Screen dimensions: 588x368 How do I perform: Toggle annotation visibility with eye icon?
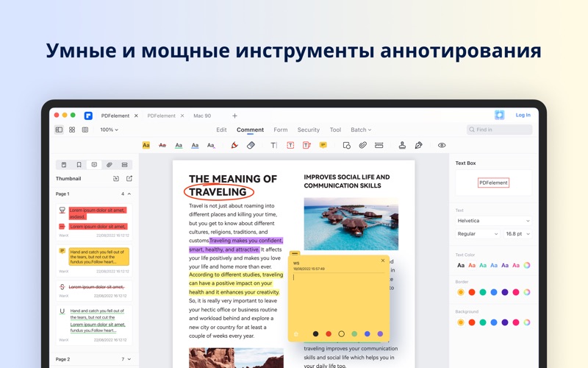[x=442, y=146]
